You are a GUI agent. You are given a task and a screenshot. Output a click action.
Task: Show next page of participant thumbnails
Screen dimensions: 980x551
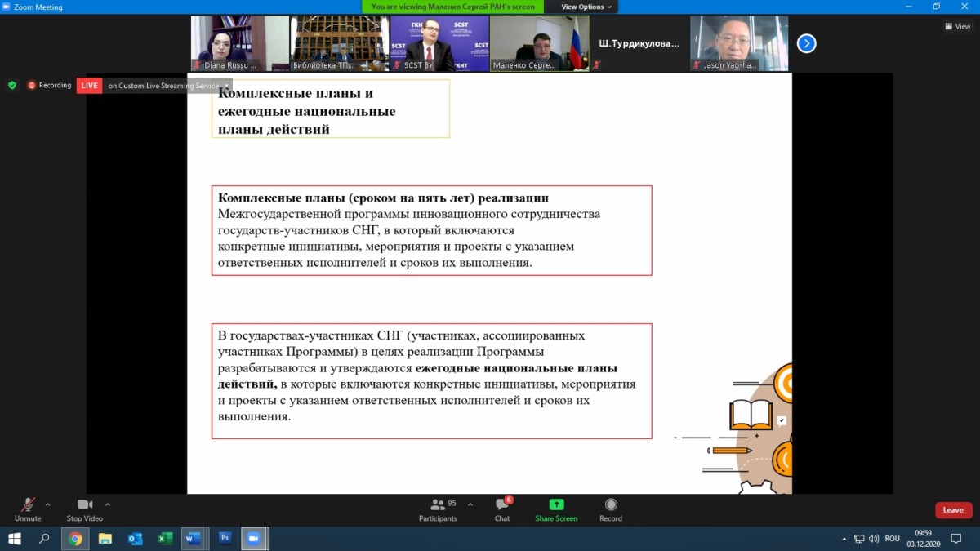point(806,43)
